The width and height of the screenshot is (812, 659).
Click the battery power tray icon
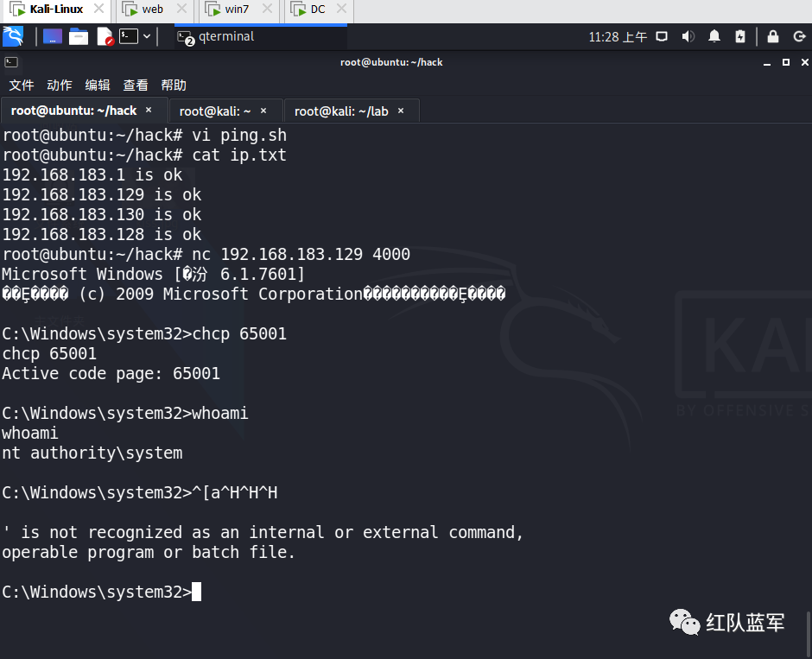(x=740, y=36)
